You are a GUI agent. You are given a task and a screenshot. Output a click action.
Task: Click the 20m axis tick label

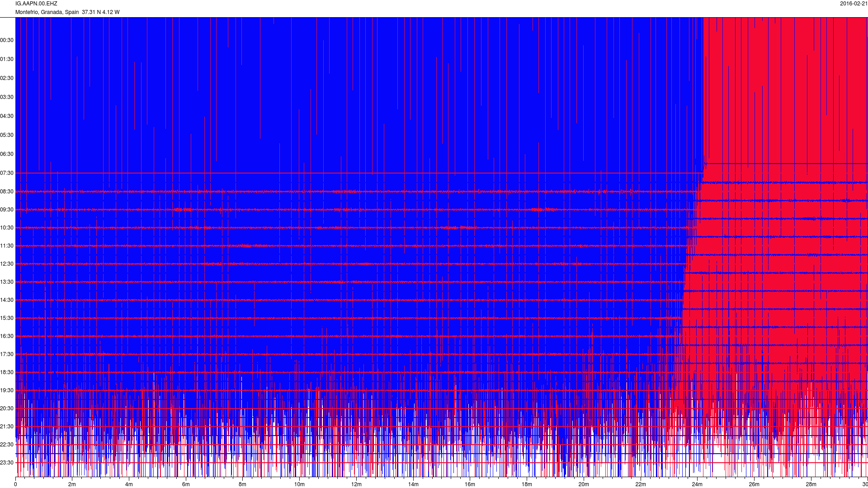coord(584,484)
